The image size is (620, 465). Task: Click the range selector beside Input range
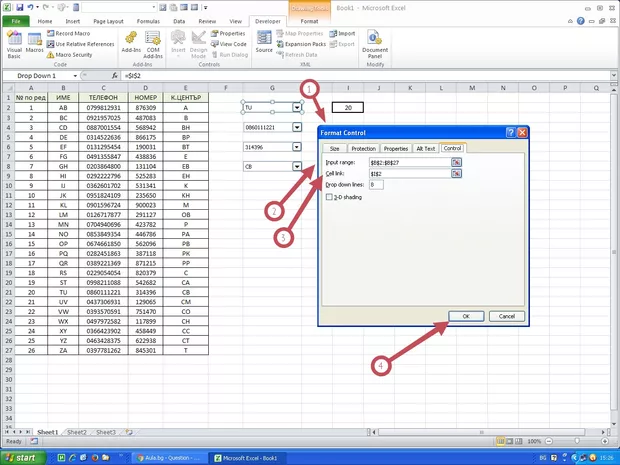coord(457,162)
